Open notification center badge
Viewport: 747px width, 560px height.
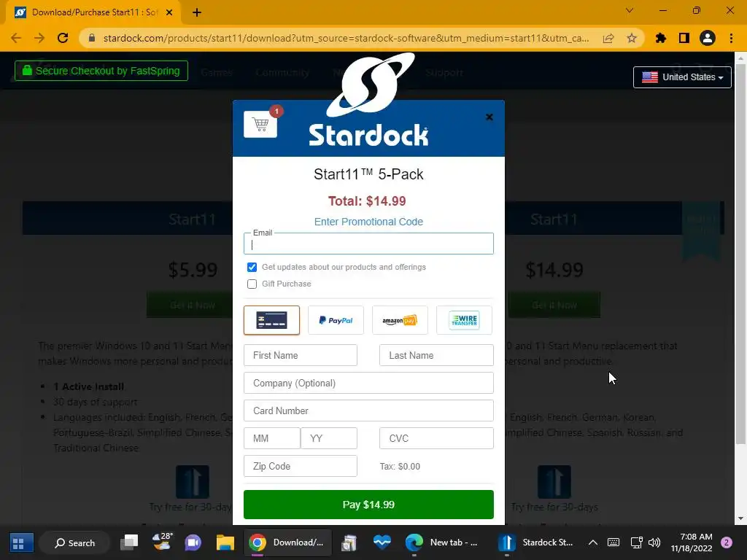tap(727, 542)
